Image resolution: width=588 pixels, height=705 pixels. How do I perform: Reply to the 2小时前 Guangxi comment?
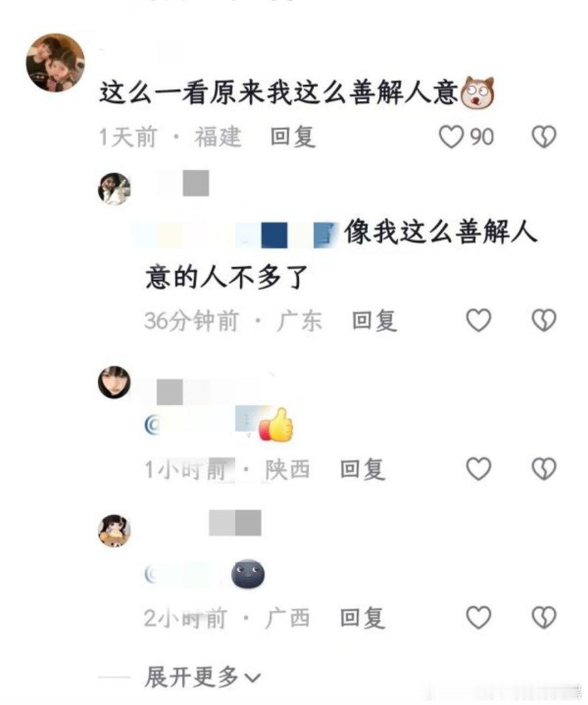pos(362,617)
